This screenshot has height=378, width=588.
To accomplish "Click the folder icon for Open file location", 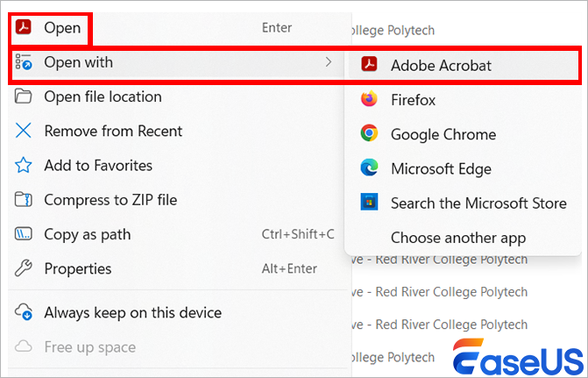I will point(25,96).
